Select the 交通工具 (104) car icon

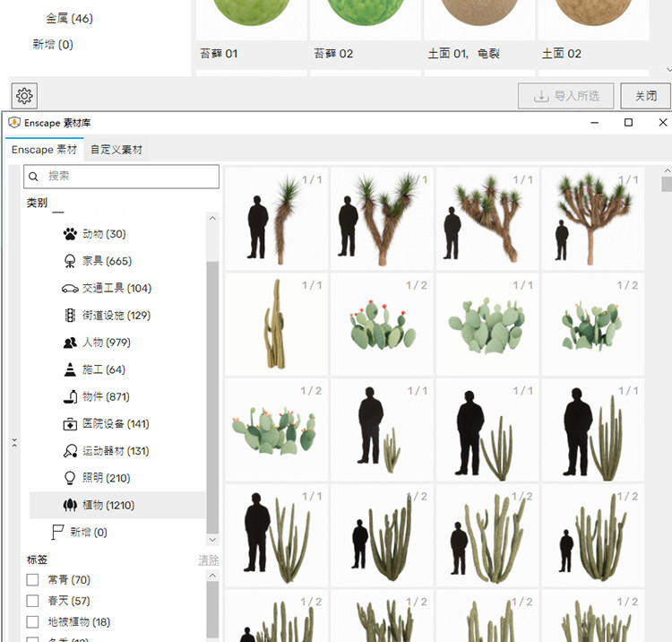(70, 289)
